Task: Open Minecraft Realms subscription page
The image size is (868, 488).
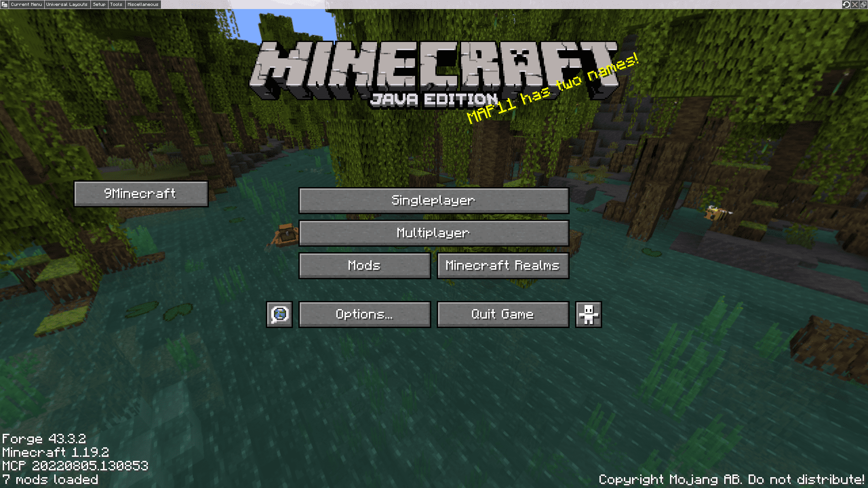Action: pyautogui.click(x=503, y=265)
